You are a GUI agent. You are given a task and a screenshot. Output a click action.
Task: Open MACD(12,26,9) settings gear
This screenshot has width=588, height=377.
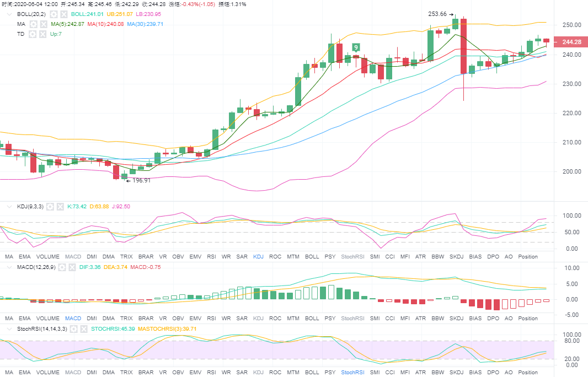[63, 267]
